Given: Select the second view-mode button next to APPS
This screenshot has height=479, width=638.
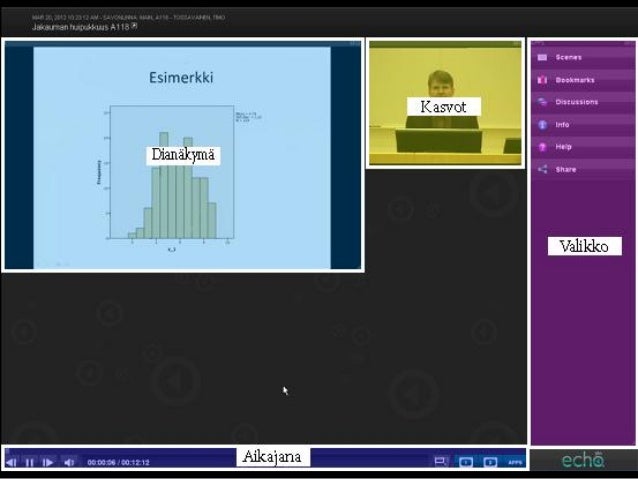Looking at the screenshot, I should 490,462.
